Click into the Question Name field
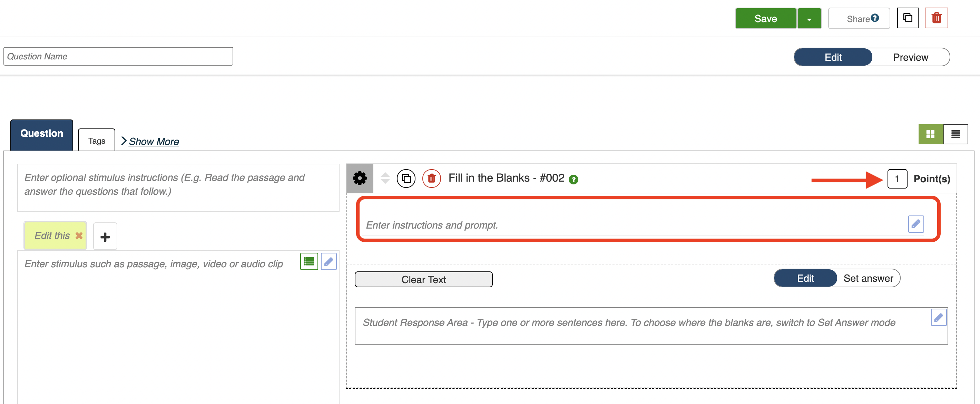The image size is (980, 404). click(x=118, y=56)
